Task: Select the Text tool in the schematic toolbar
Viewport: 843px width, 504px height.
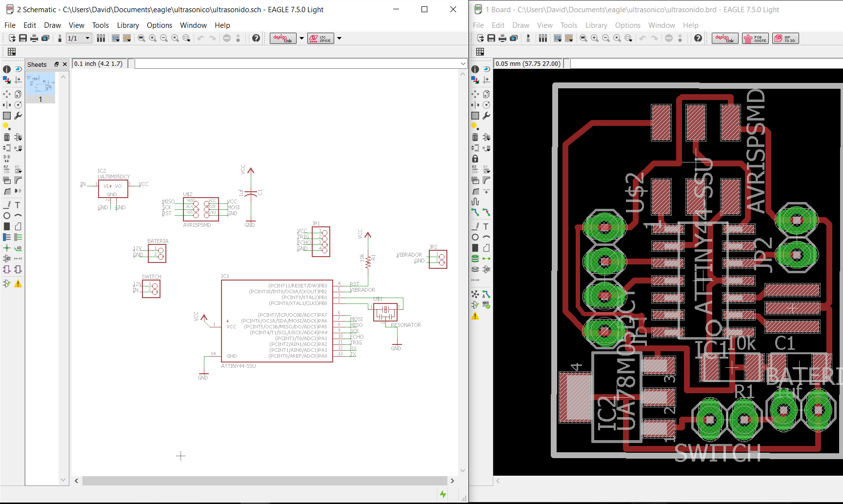Action: (18, 205)
